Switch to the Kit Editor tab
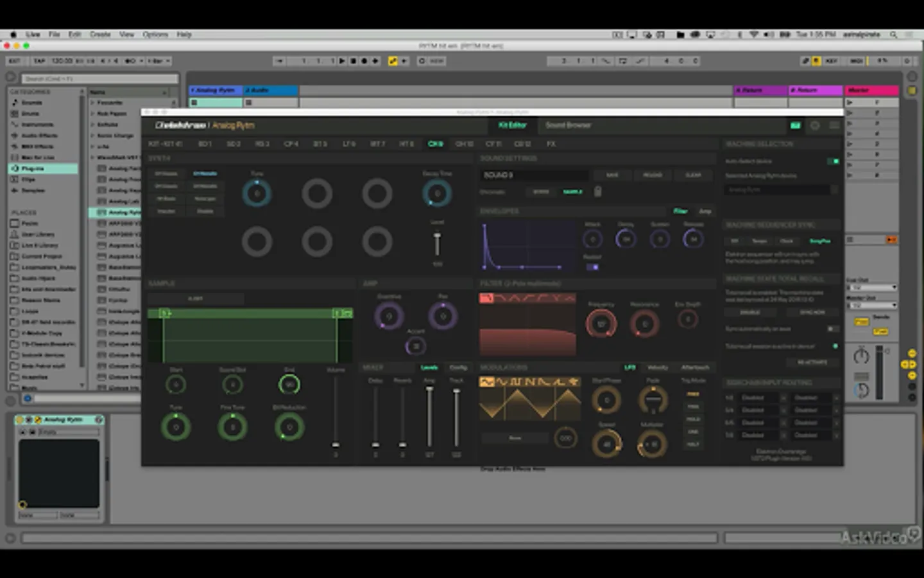The width and height of the screenshot is (924, 578). 512,125
